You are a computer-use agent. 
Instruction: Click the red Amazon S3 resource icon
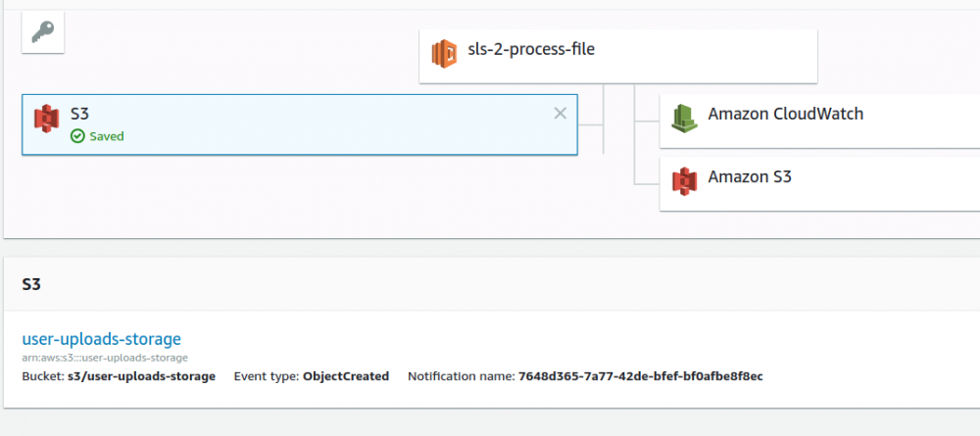pyautogui.click(x=683, y=179)
